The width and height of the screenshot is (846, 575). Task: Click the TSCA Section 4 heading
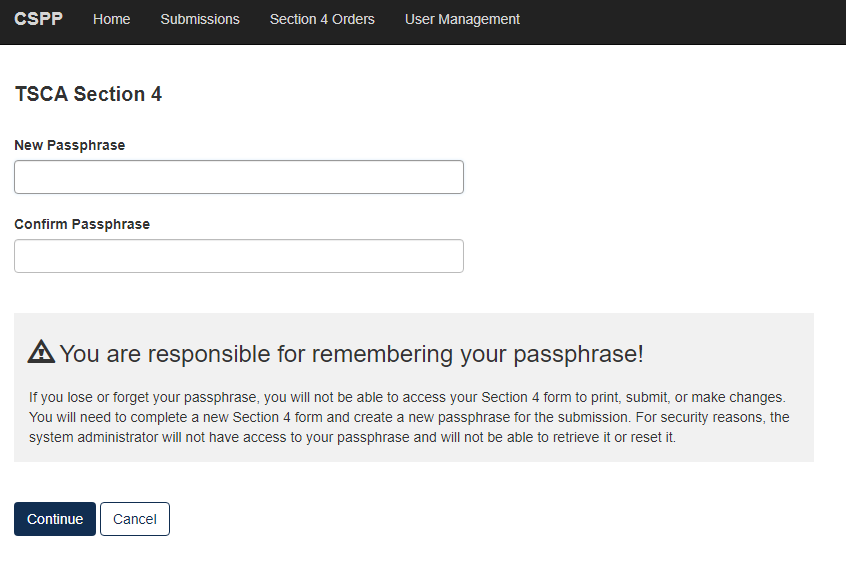pos(88,94)
